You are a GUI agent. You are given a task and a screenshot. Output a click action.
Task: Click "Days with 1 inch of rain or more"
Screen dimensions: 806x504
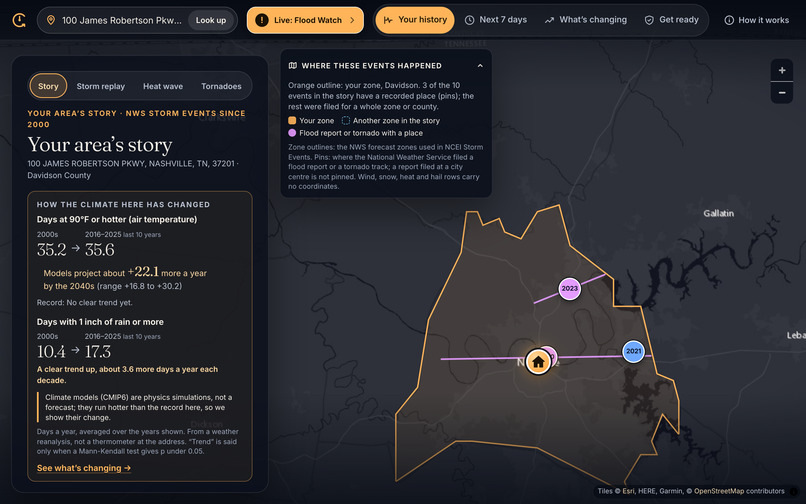tap(100, 322)
